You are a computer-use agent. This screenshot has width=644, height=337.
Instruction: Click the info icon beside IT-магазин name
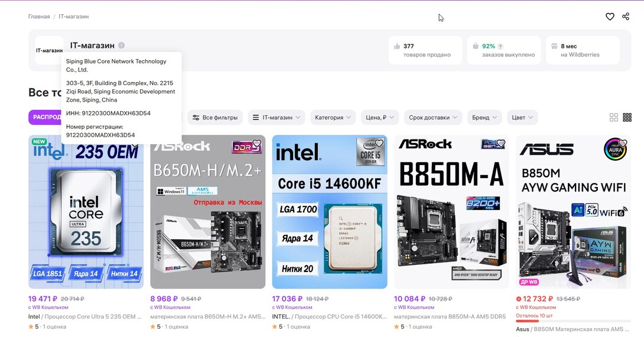coord(121,46)
